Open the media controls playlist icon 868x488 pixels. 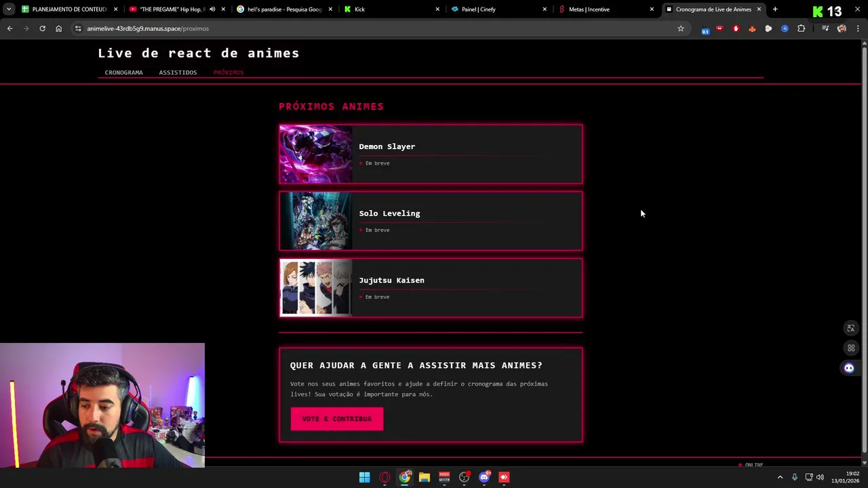pos(825,28)
